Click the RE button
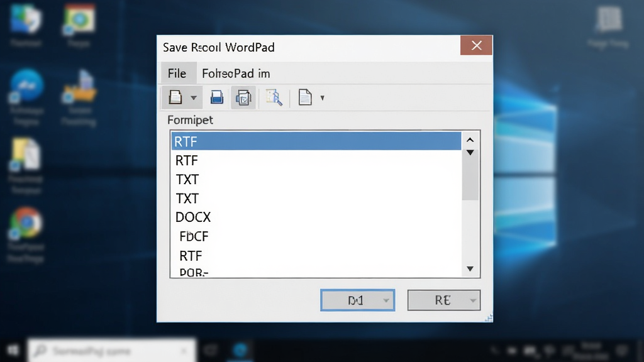 point(443,300)
